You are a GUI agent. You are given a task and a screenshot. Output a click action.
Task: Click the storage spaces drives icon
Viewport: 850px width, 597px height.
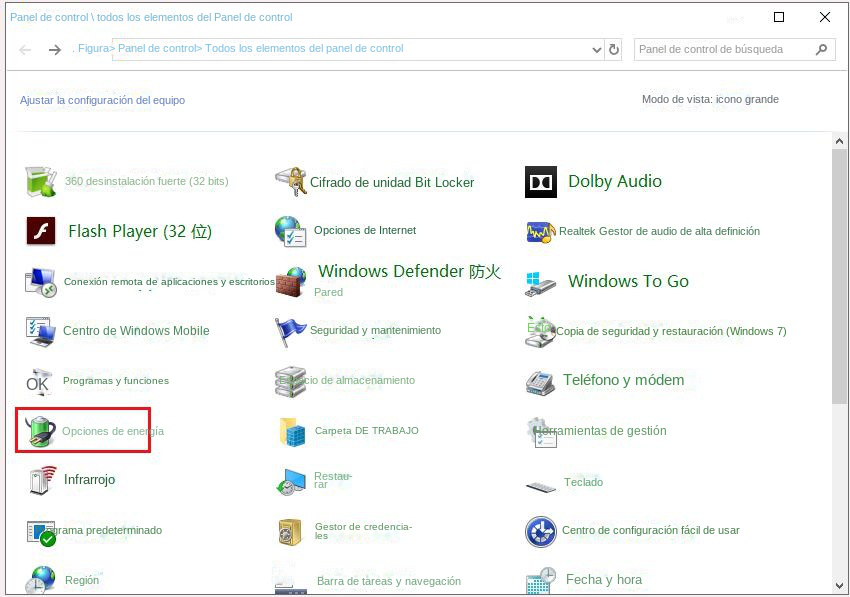tap(291, 382)
